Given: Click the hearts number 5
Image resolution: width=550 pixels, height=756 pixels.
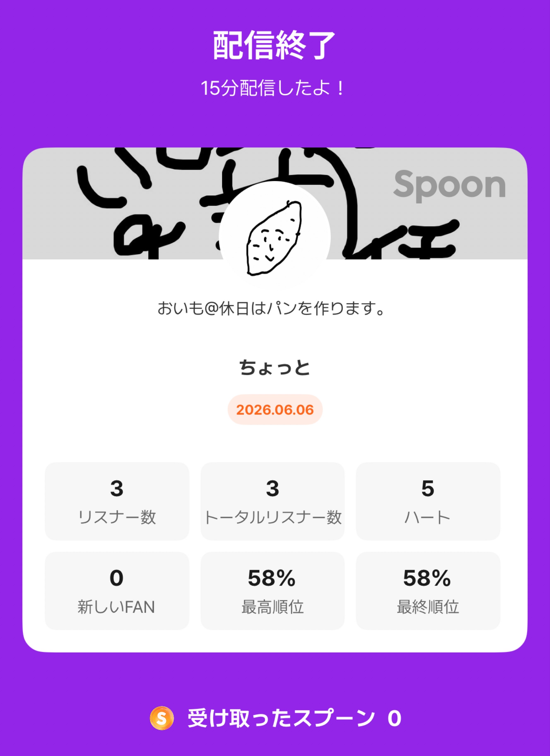Looking at the screenshot, I should click(428, 488).
